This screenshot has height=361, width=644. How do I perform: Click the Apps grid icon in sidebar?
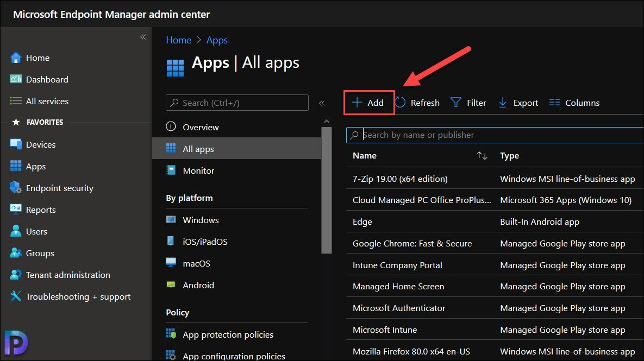click(16, 166)
